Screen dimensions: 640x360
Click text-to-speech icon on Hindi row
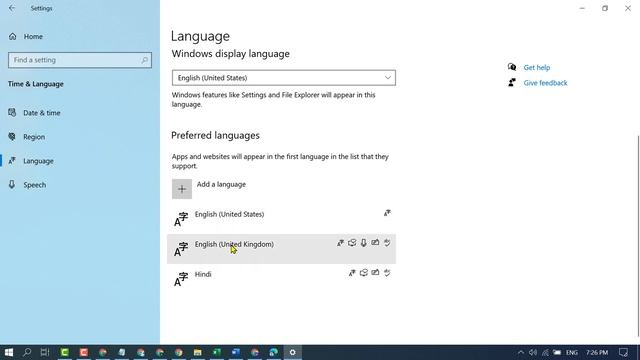click(364, 273)
